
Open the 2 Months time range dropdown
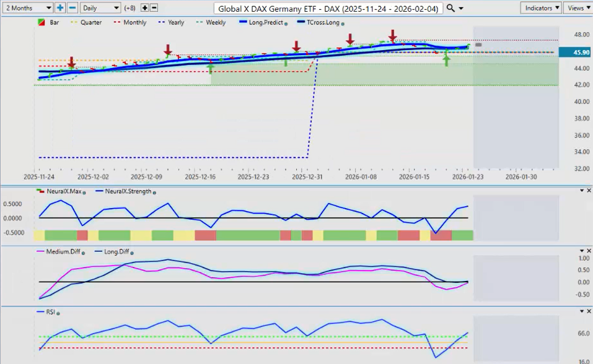click(x=27, y=8)
